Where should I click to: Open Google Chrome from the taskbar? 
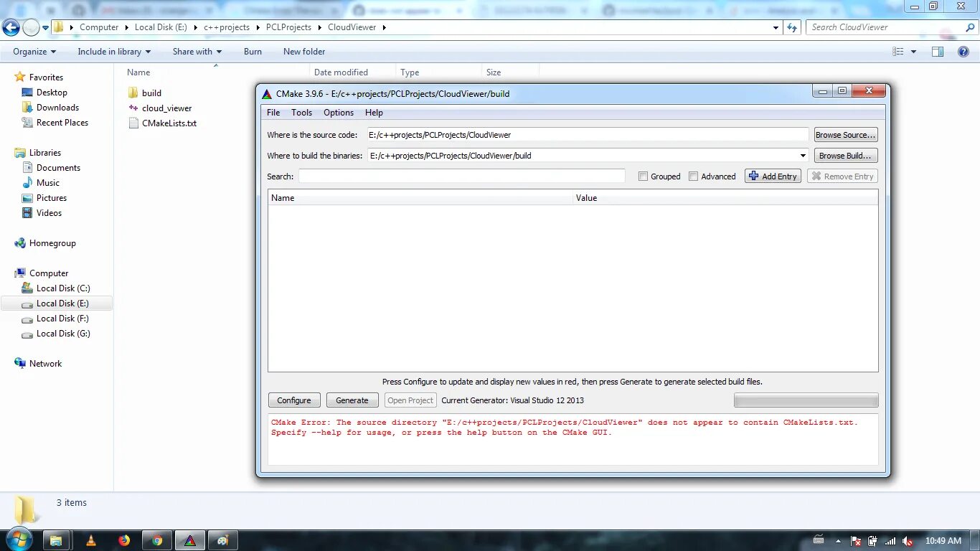pos(157,540)
